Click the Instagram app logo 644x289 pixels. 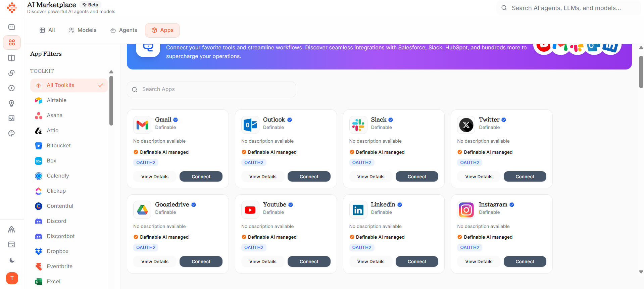pyautogui.click(x=466, y=210)
